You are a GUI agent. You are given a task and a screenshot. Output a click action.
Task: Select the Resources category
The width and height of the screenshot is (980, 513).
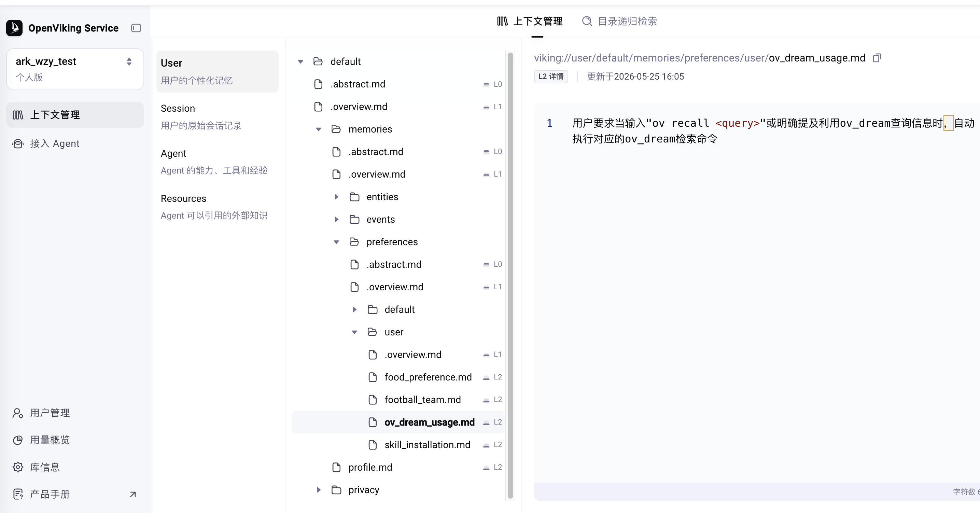click(217, 207)
